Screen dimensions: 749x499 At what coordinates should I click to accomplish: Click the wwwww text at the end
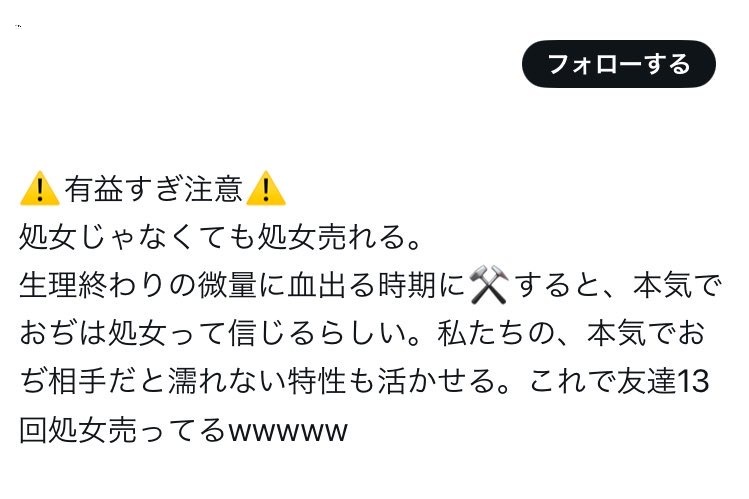(288, 431)
